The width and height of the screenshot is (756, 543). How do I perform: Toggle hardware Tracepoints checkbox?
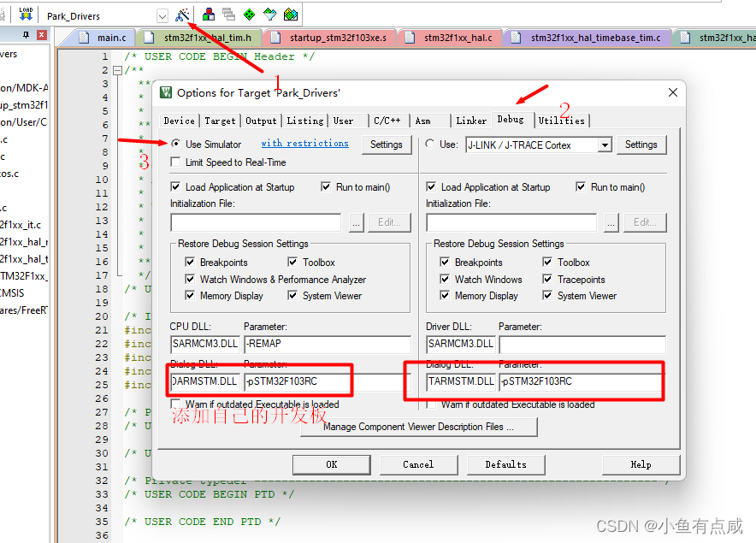click(547, 280)
